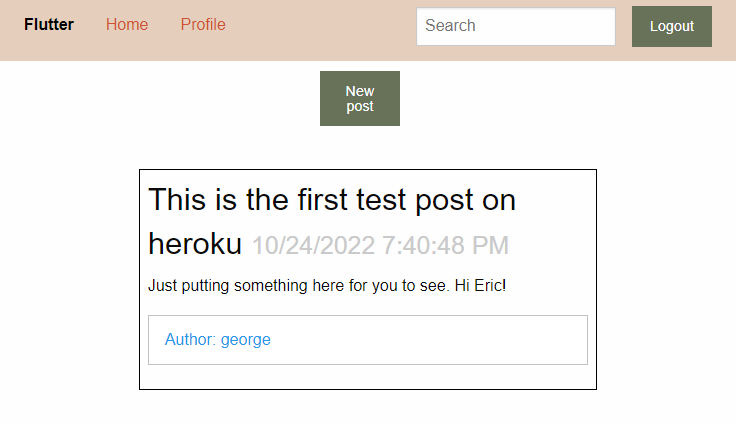The image size is (736, 424).
Task: Select the date '10/24/2022' in the post
Action: coord(313,246)
